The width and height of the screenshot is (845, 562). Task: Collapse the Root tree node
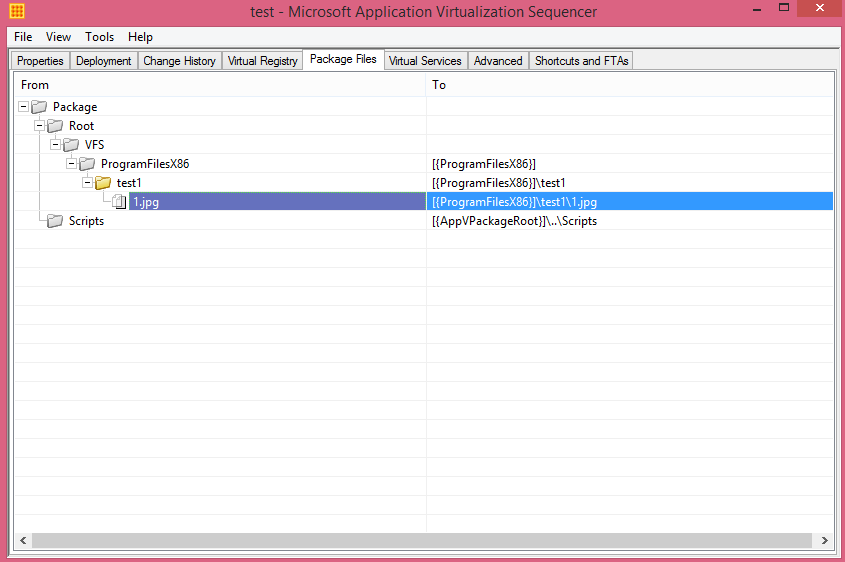click(x=39, y=126)
